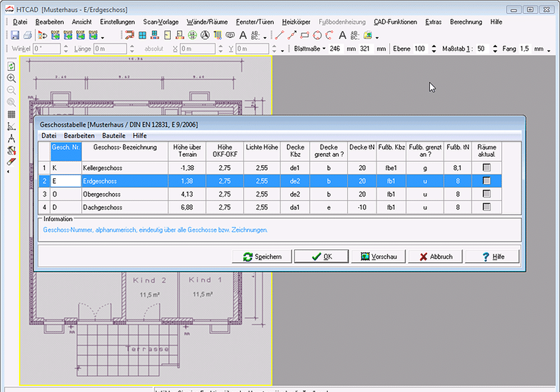Viewport: 560px width, 392px height.
Task: Click the Maßstab spinner arrows
Action: [x=494, y=49]
